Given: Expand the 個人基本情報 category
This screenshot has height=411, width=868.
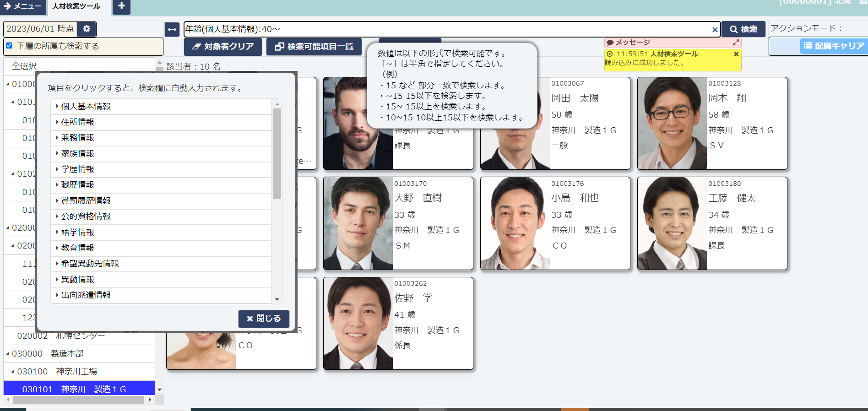Looking at the screenshot, I should tap(57, 106).
